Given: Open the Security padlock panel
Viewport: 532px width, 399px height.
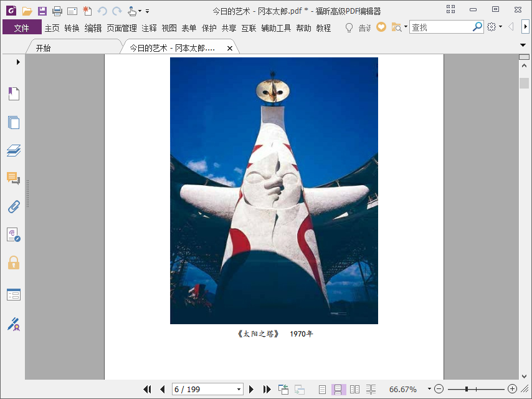Looking at the screenshot, I should 14,263.
